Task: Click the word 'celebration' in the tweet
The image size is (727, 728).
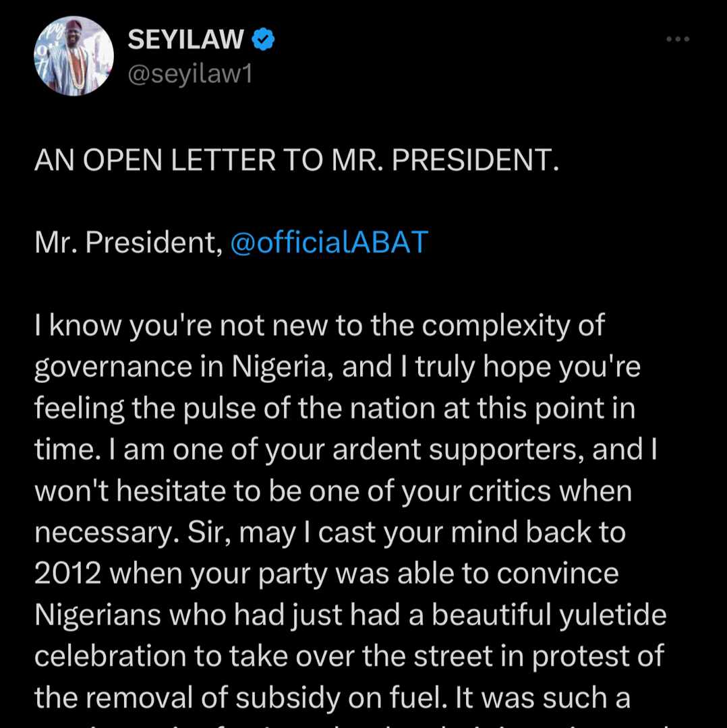Action: click(x=110, y=657)
